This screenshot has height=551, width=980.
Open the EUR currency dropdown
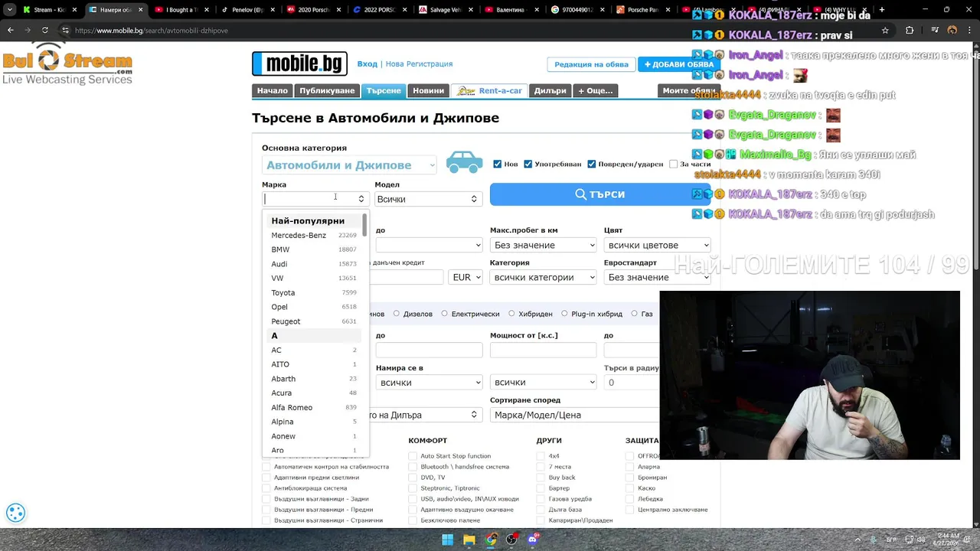pyautogui.click(x=466, y=277)
